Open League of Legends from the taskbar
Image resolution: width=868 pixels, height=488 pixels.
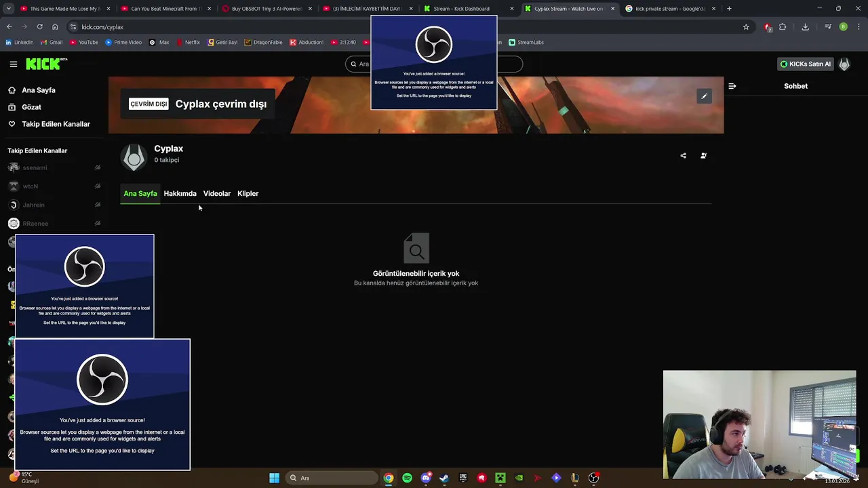575,478
